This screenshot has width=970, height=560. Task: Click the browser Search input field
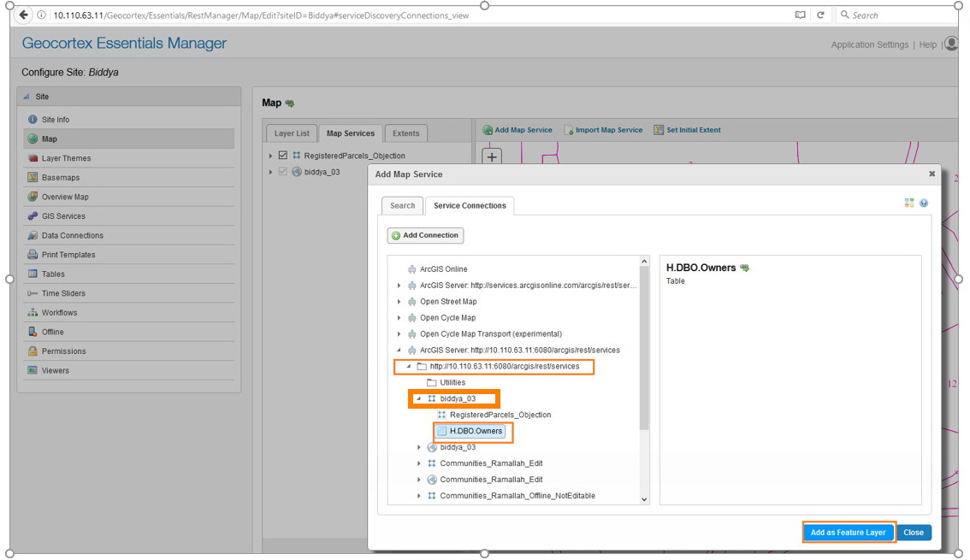897,15
